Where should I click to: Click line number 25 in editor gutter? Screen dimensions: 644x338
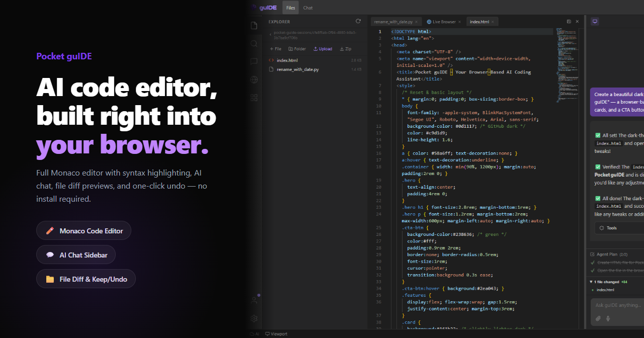click(x=380, y=227)
